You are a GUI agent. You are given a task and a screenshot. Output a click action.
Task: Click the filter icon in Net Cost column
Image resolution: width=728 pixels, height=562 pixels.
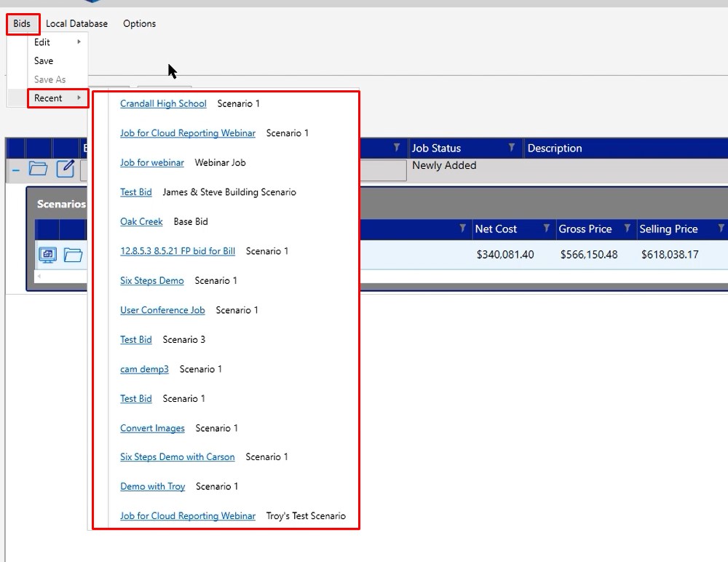(547, 229)
